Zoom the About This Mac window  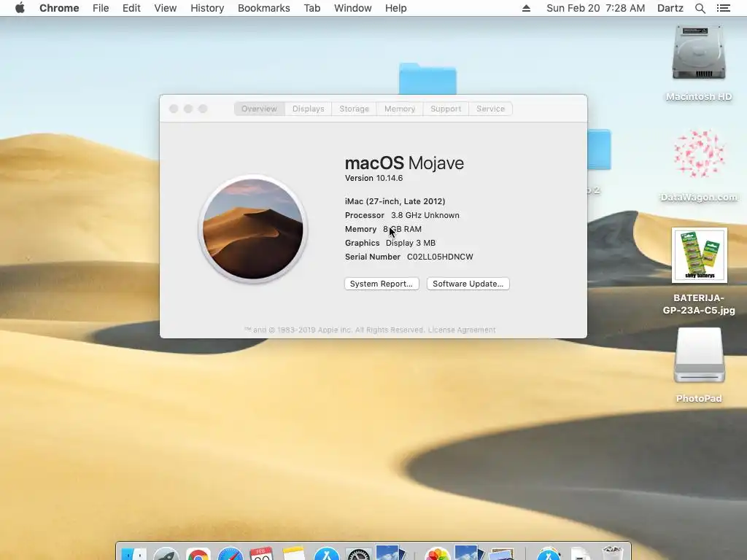[x=203, y=109]
